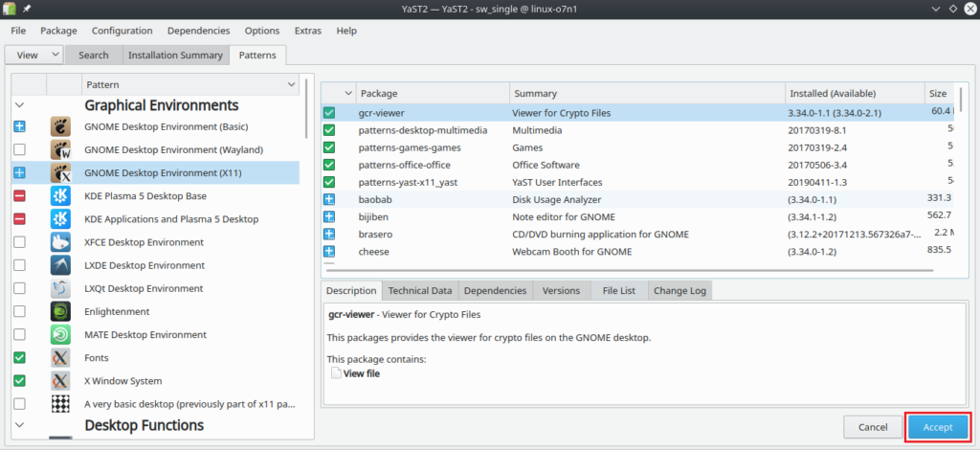Click XFCE Desktop Environment mouse icon
Image resolution: width=980 pixels, height=450 pixels.
[60, 242]
